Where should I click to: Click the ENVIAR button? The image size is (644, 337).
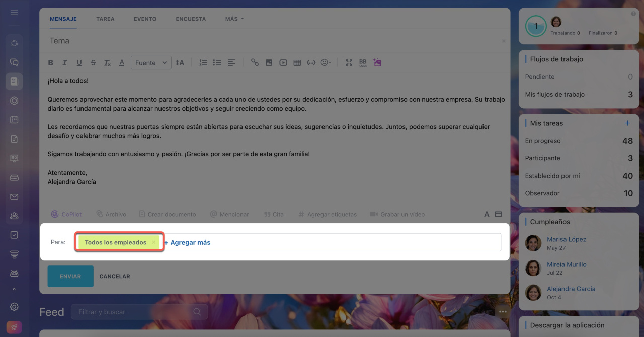coord(70,276)
